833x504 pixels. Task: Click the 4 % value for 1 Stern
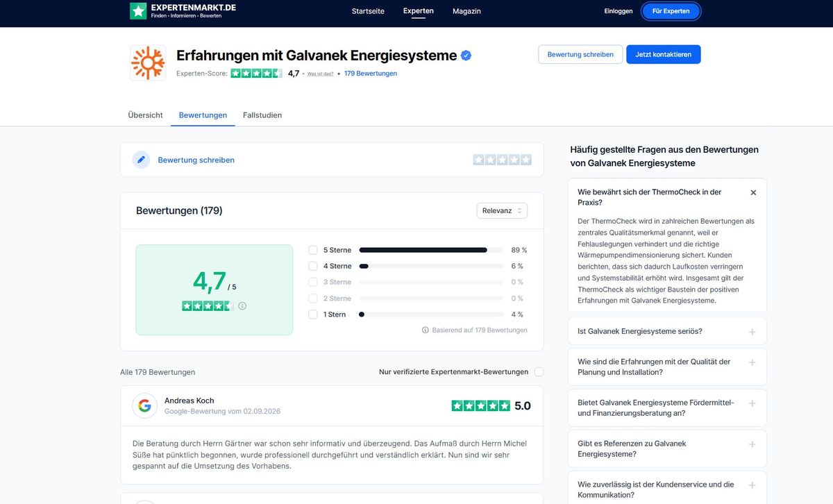(x=517, y=314)
